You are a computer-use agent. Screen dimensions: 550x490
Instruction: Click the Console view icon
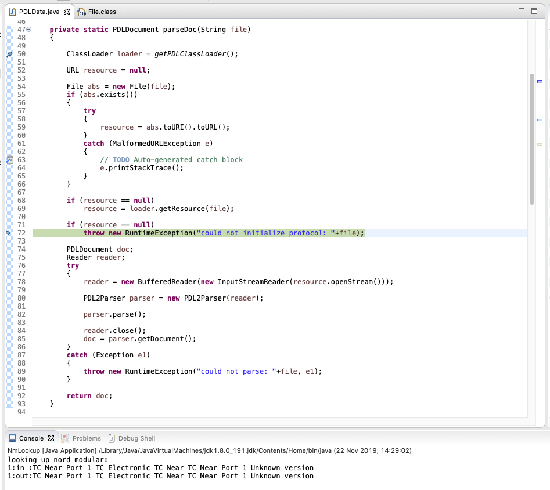click(x=13, y=438)
